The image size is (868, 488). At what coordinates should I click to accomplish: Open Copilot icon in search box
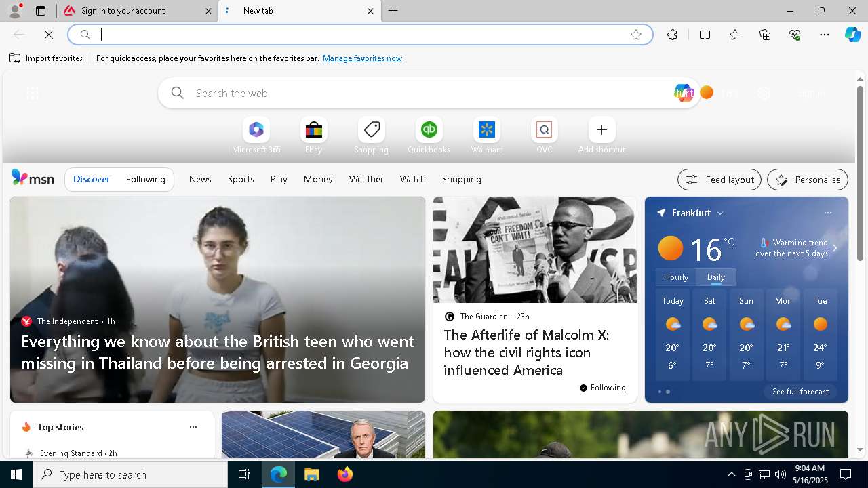pos(684,93)
